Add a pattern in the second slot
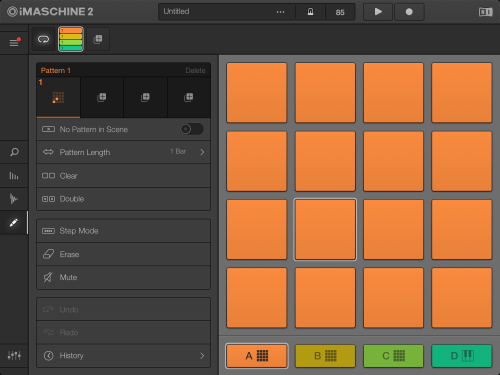Screen dimensions: 500x375 [x=102, y=97]
